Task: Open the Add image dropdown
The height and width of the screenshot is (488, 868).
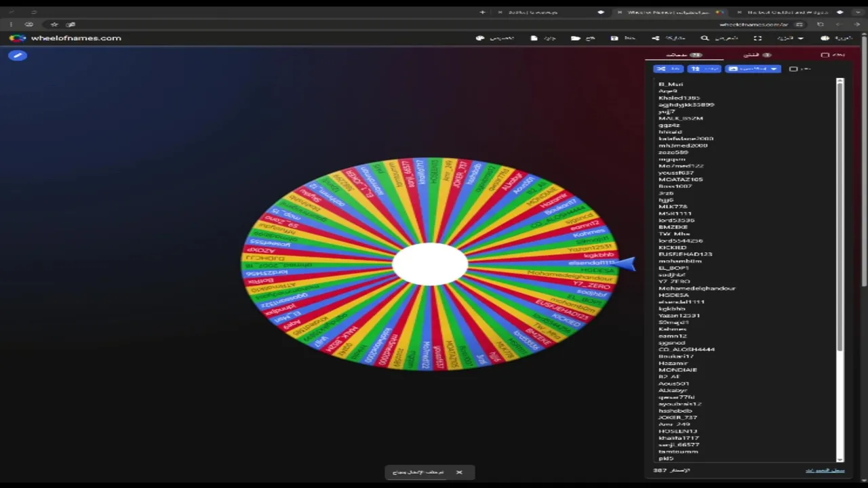Action: click(753, 69)
